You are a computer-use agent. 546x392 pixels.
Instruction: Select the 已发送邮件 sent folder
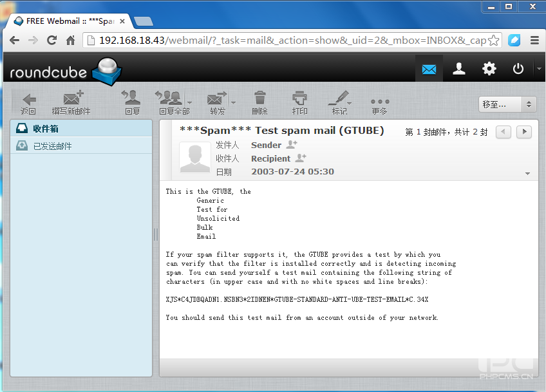(x=81, y=146)
